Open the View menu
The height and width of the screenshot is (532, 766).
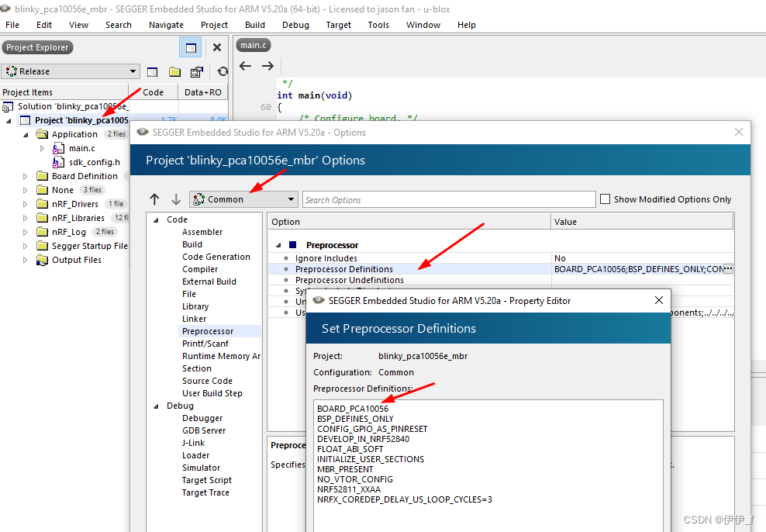point(78,25)
